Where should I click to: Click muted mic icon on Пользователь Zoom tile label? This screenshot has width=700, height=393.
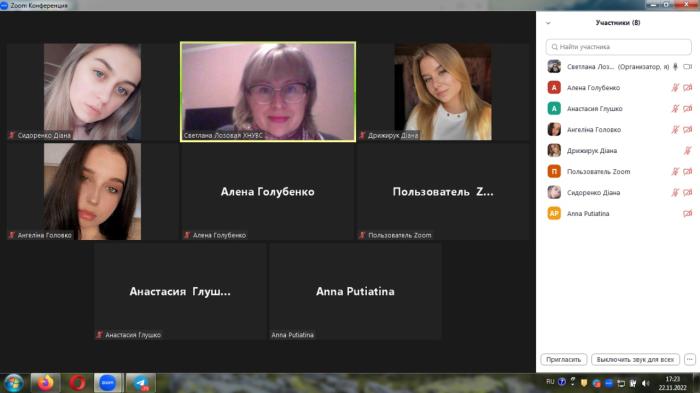click(x=362, y=235)
